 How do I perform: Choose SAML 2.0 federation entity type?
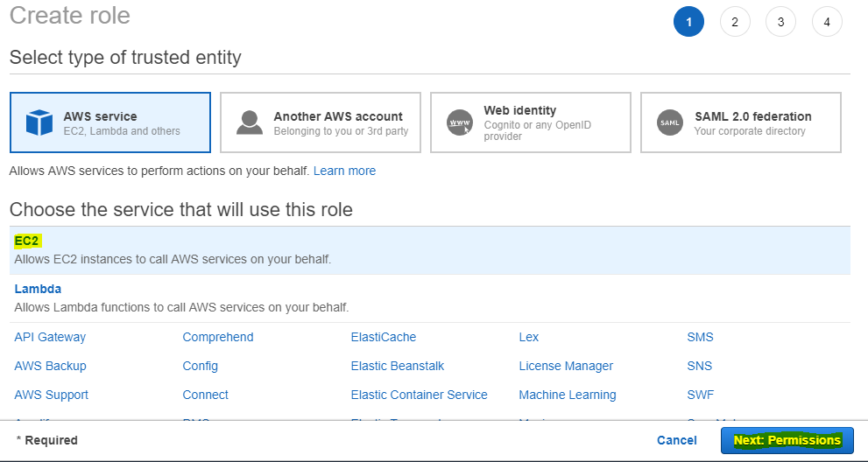(x=741, y=122)
